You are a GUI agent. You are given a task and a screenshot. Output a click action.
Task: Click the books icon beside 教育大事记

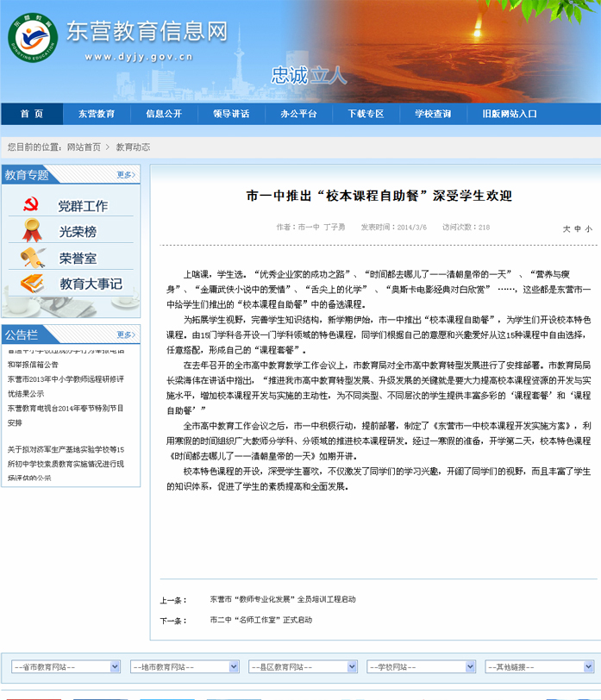coord(32,284)
